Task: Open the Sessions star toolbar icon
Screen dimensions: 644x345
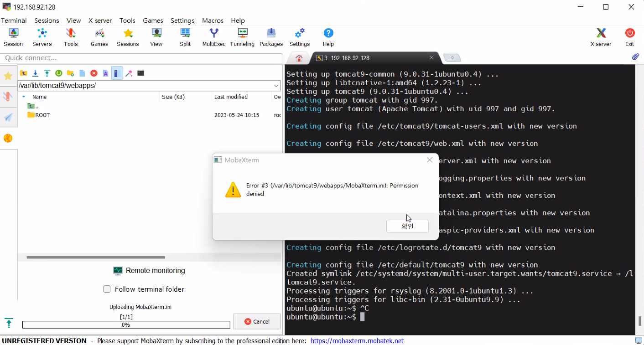Action: [x=128, y=37]
